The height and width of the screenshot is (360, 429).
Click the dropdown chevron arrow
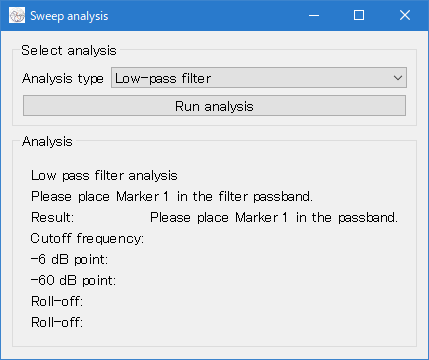397,78
